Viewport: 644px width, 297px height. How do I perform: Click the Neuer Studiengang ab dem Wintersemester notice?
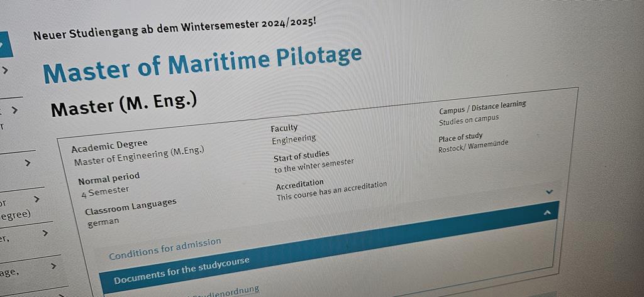175,29
